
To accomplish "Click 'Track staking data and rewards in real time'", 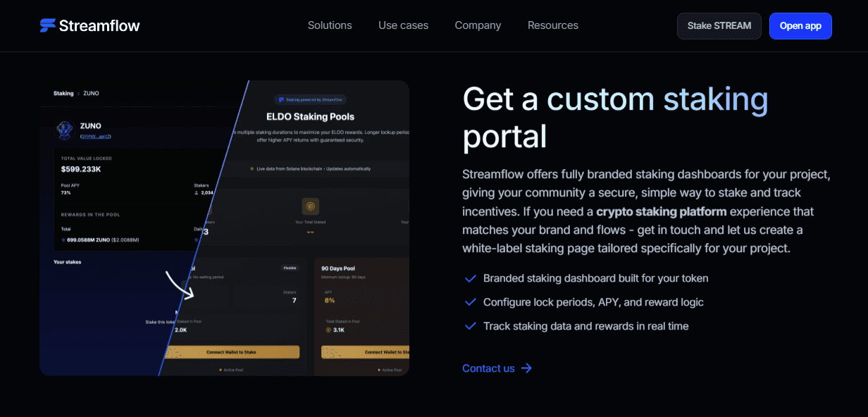I will (586, 326).
